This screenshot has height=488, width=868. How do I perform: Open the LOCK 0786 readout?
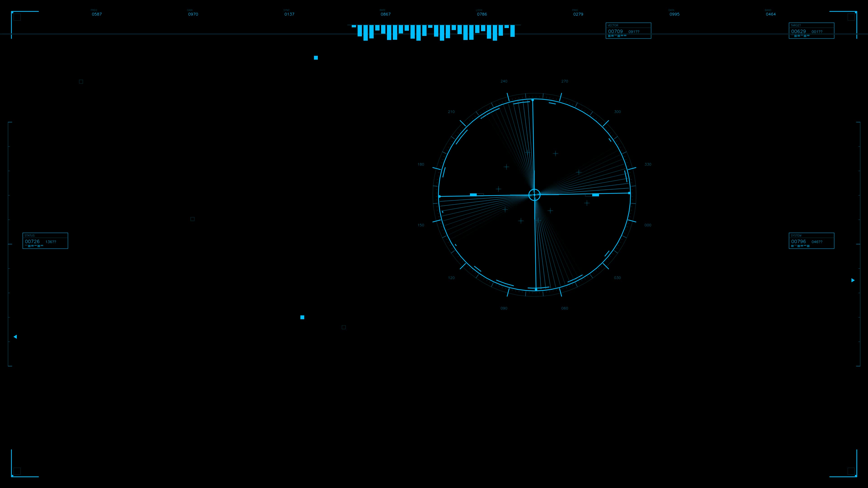482,14
